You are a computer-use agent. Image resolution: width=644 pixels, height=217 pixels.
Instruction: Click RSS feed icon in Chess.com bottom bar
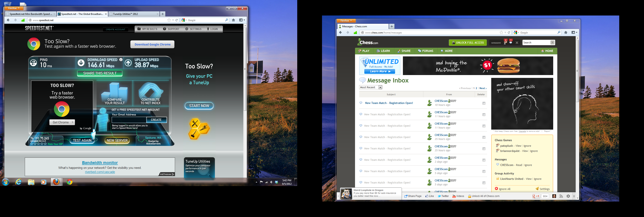pos(561,196)
